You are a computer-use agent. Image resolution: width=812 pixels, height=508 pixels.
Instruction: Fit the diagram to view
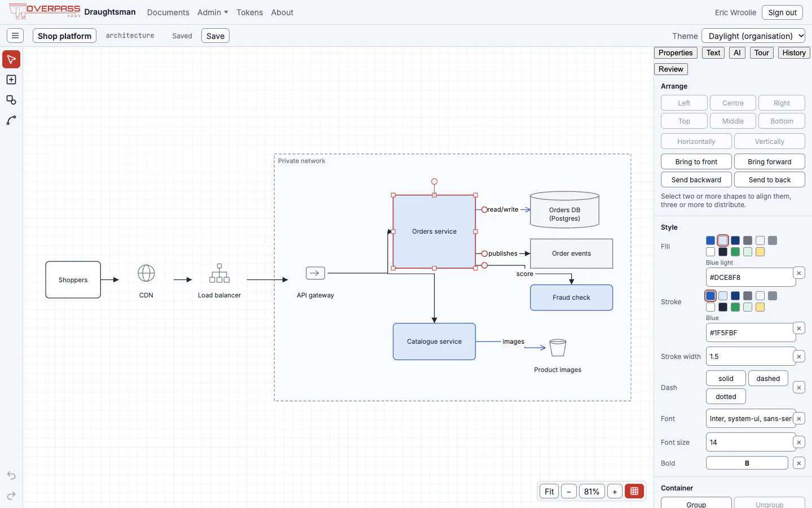[549, 491]
